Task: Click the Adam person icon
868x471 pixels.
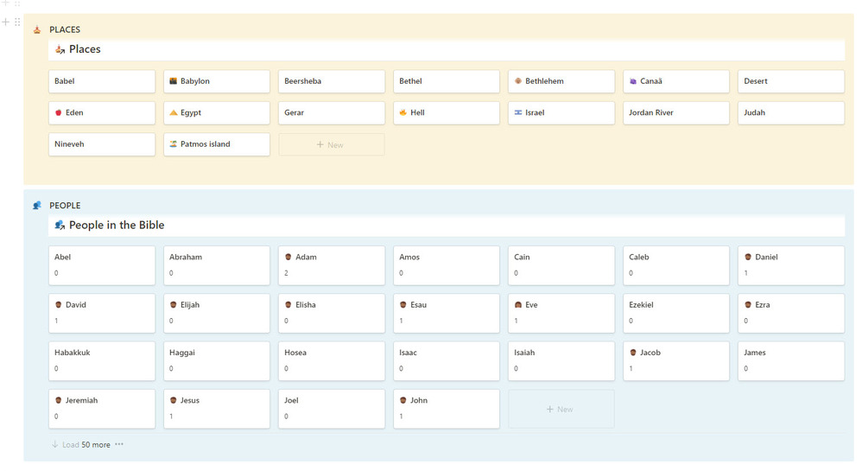Action: click(x=288, y=258)
